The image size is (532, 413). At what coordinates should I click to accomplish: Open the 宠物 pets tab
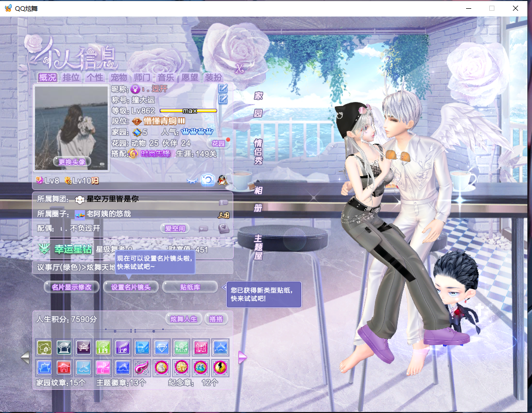(x=118, y=77)
